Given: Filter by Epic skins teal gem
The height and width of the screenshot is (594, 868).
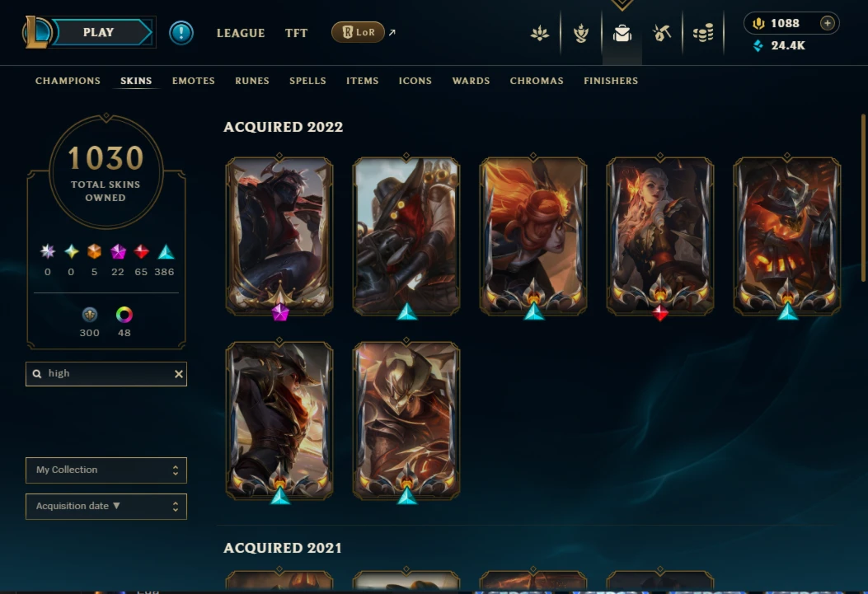Looking at the screenshot, I should pos(166,252).
